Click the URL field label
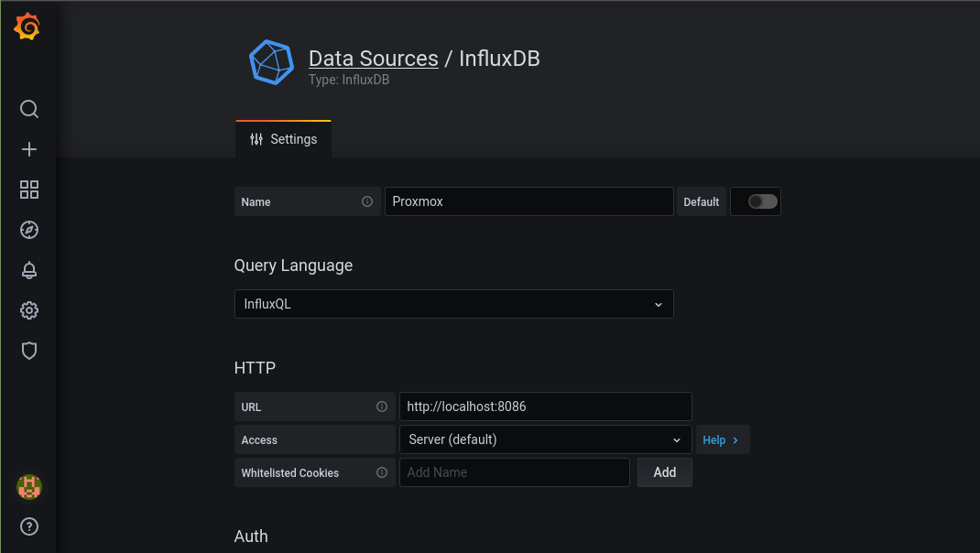This screenshot has width=980, height=553. click(x=251, y=407)
